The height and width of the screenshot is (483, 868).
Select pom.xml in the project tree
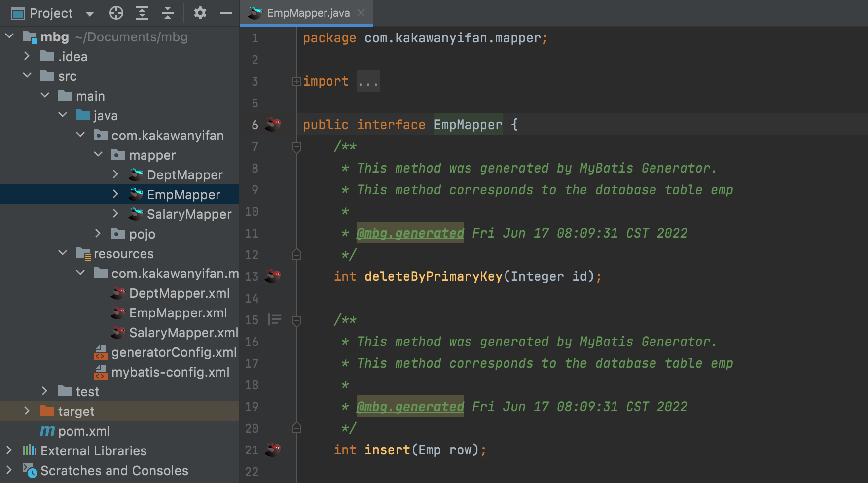(x=84, y=431)
